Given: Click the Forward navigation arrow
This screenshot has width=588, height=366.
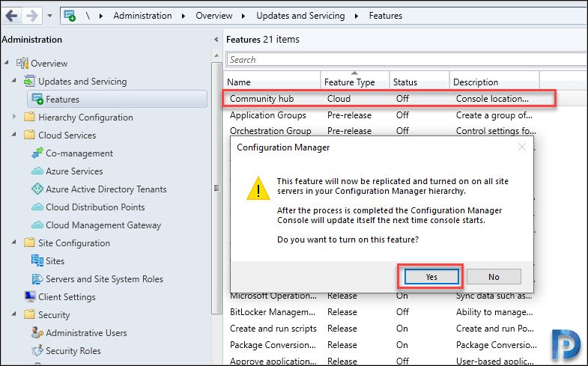Looking at the screenshot, I should tap(31, 16).
